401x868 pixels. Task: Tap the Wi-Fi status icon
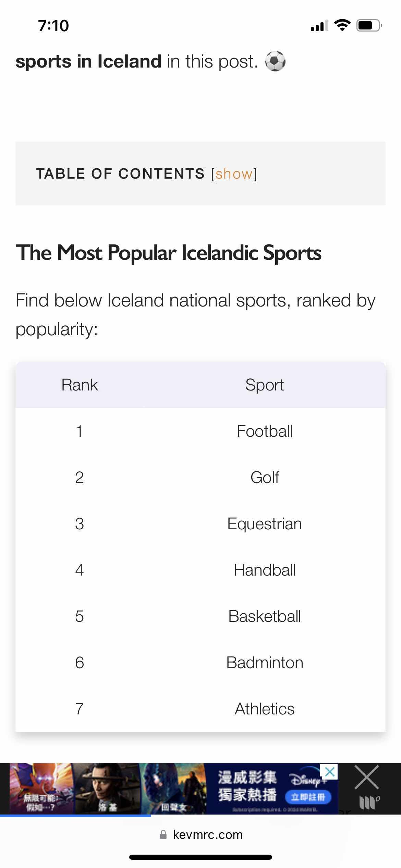point(342,25)
